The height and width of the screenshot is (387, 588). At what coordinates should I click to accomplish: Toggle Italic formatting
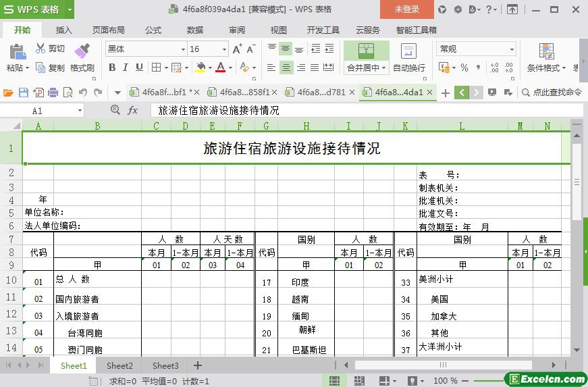pos(126,68)
